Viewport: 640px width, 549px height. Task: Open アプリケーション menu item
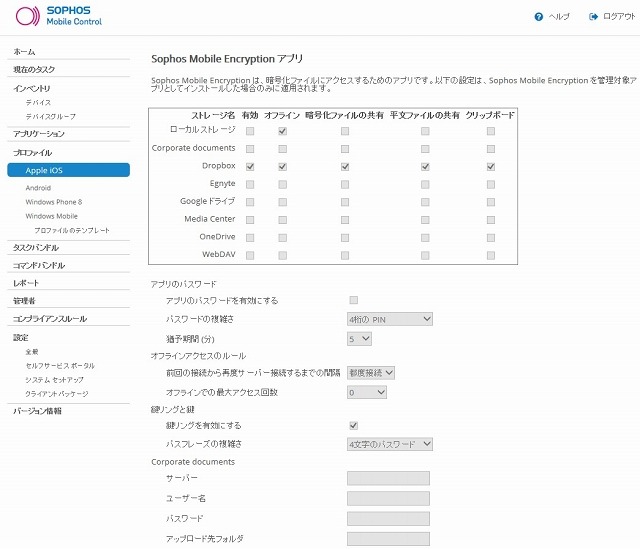tap(39, 134)
